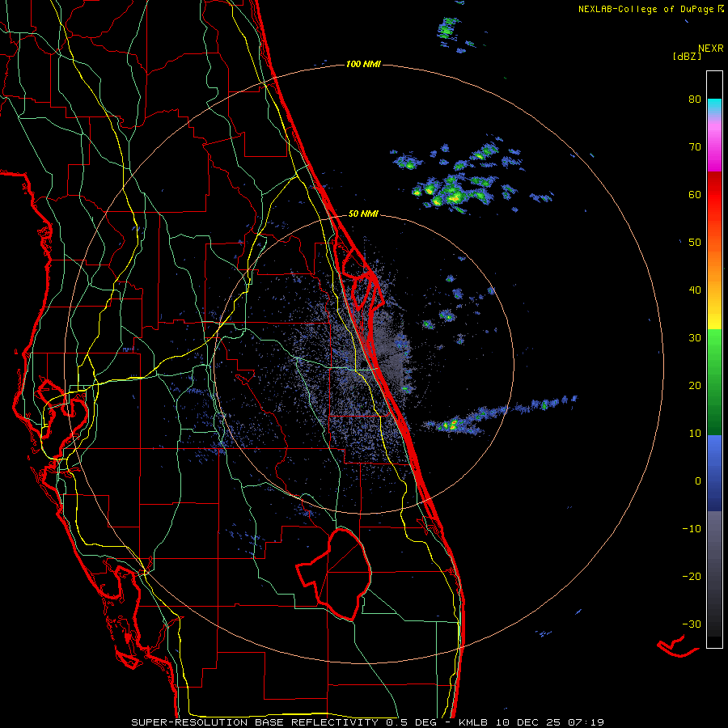Pick the green segment of the color bar
This screenshot has height=728, width=728.
[x=714, y=382]
